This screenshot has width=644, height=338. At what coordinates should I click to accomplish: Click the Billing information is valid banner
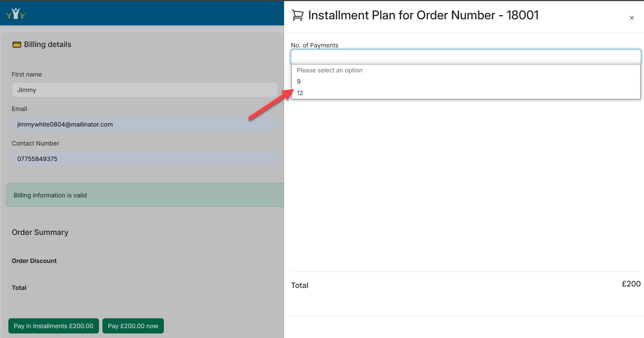(x=145, y=195)
